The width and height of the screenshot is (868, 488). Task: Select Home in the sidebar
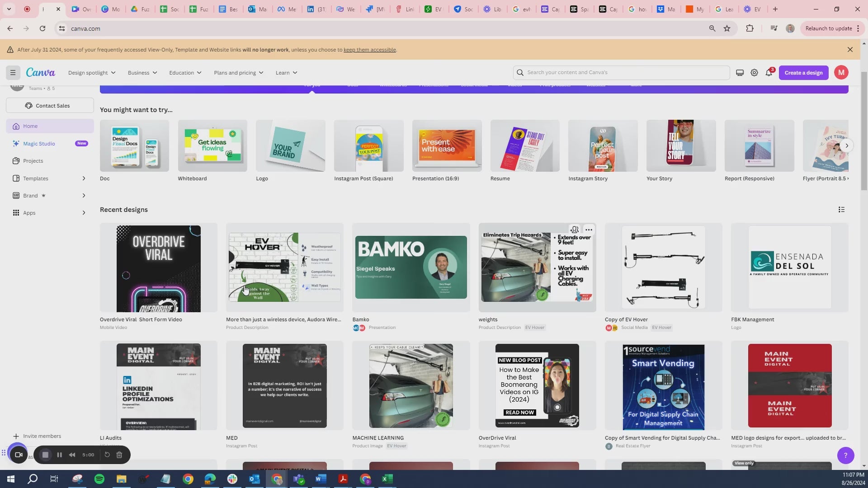50,126
